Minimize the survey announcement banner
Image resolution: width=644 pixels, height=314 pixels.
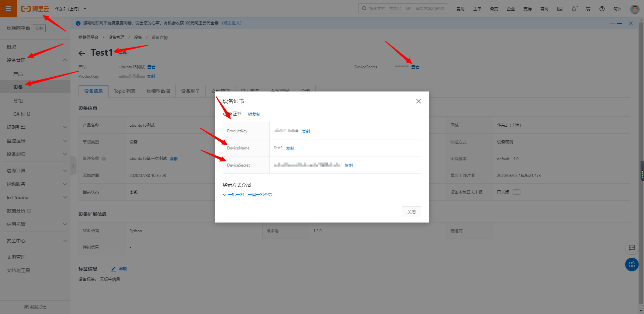(620, 23)
